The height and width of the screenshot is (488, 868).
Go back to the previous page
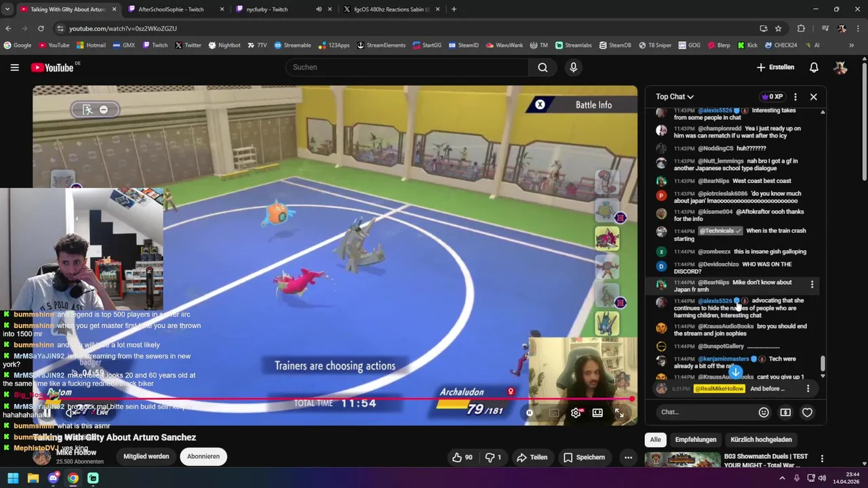8,28
